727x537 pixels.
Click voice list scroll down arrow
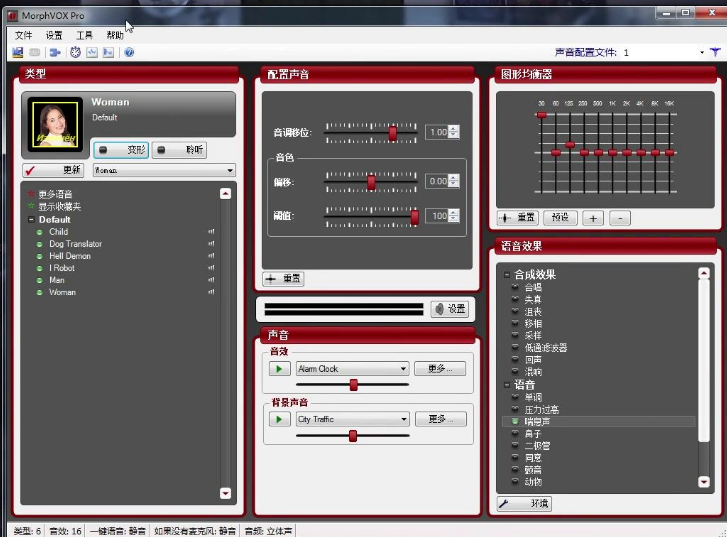click(225, 493)
